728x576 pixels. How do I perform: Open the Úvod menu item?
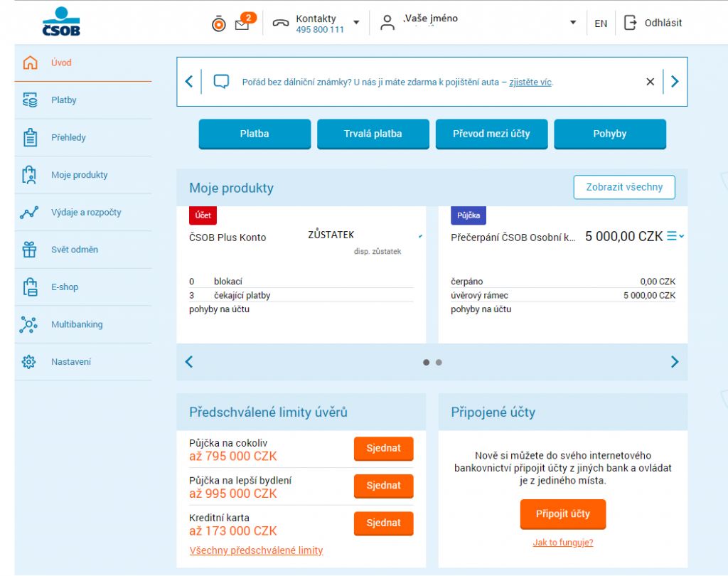pos(83,63)
